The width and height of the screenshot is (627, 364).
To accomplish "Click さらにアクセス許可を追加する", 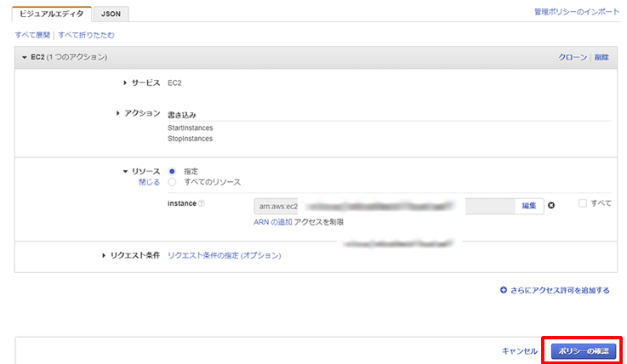I will click(x=560, y=291).
